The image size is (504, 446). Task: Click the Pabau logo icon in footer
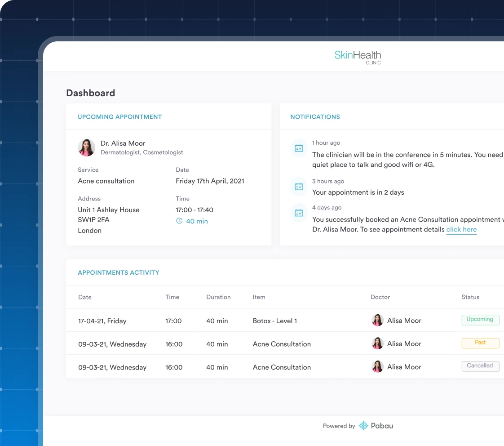(x=363, y=426)
